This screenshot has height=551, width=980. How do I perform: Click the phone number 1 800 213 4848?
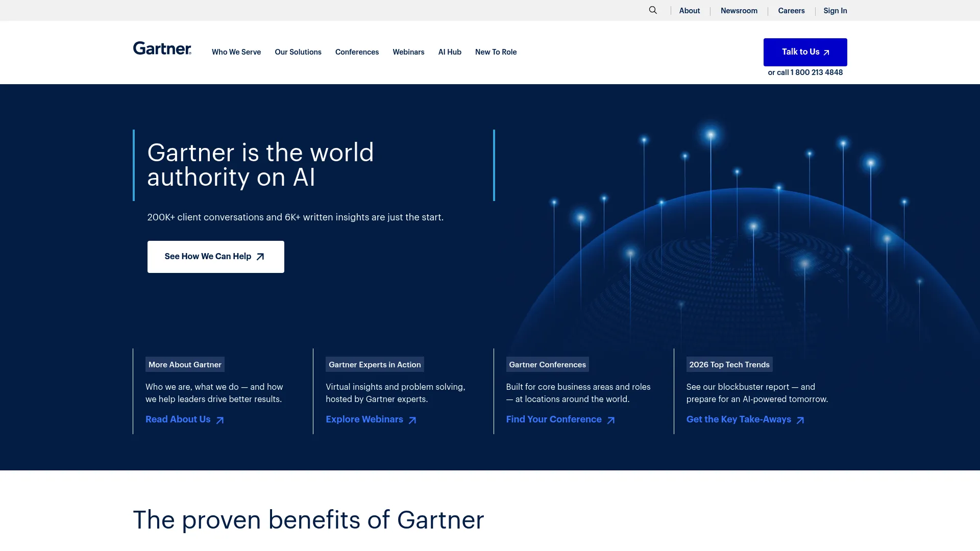(x=816, y=72)
